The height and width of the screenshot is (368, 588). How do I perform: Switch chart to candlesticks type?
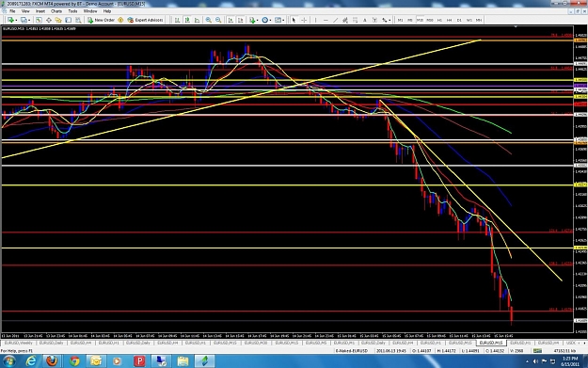tap(187, 20)
